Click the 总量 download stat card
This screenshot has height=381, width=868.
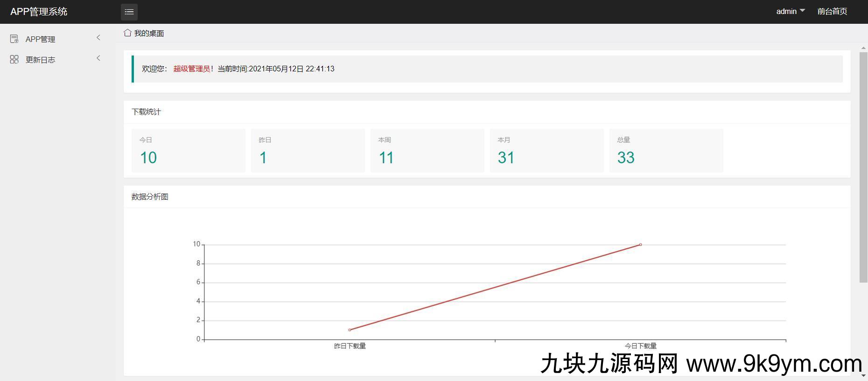pos(666,151)
